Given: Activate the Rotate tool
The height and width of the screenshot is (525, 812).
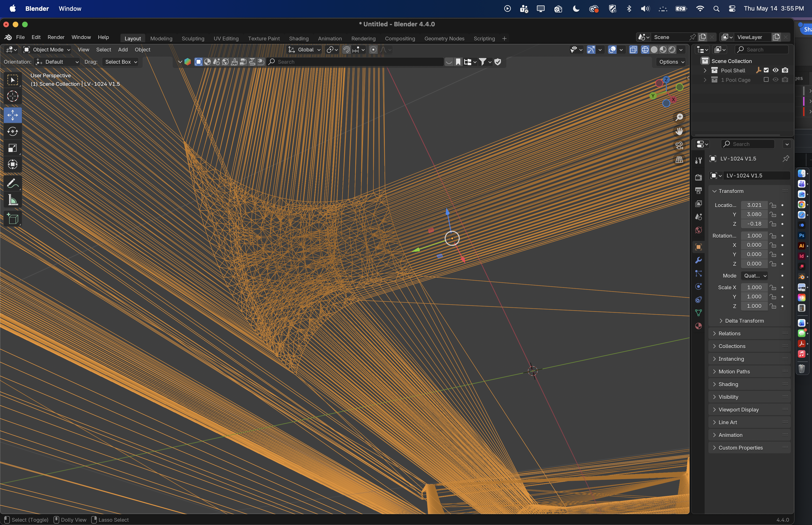Looking at the screenshot, I should coord(13,131).
